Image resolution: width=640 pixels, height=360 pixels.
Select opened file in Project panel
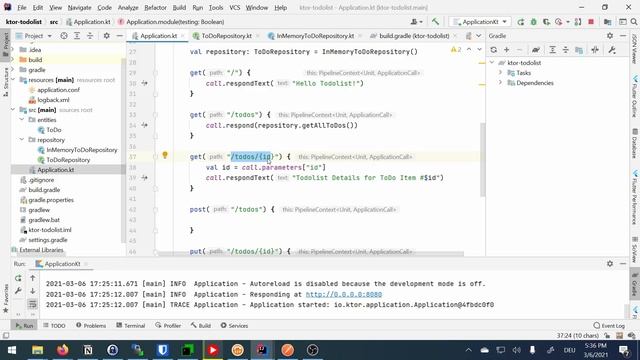[x=64, y=36]
